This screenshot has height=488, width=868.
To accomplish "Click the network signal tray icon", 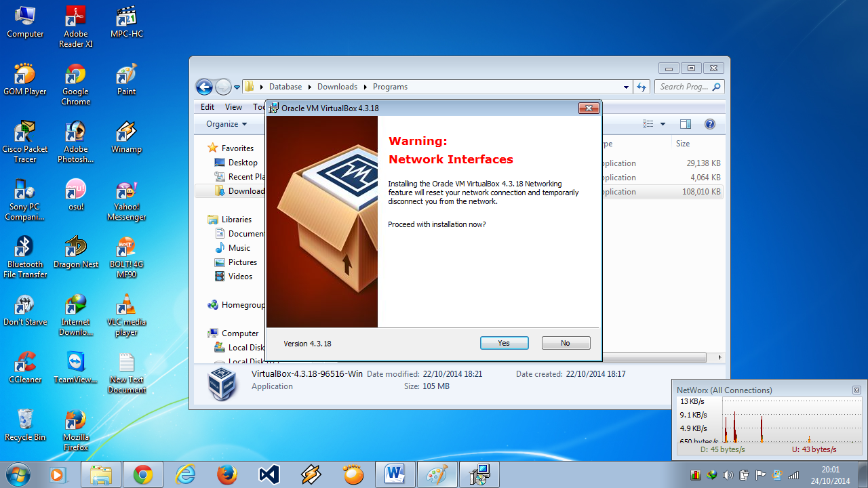I will click(x=793, y=474).
